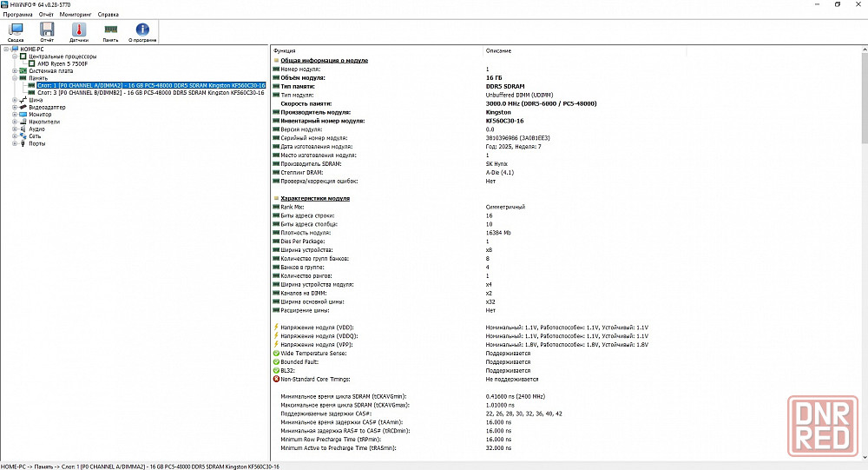Open Датчики thermometer sensors tool
Image resolution: width=868 pixels, height=470 pixels.
pos(79,32)
